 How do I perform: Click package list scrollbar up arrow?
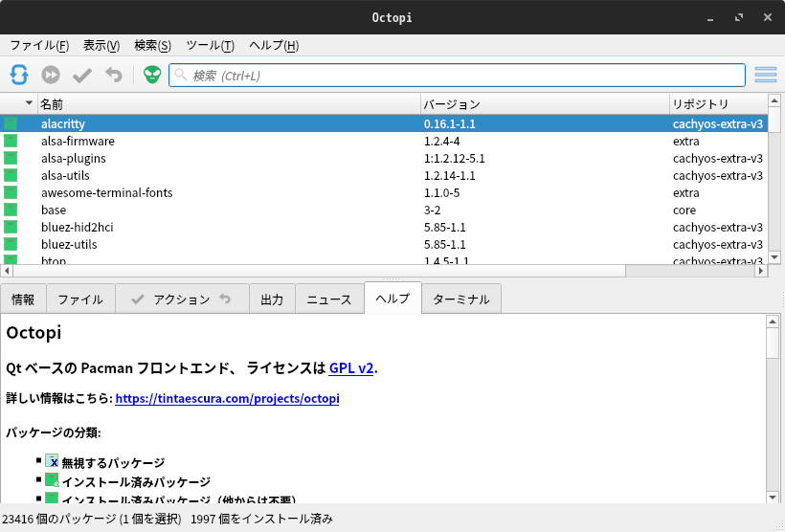pos(774,101)
